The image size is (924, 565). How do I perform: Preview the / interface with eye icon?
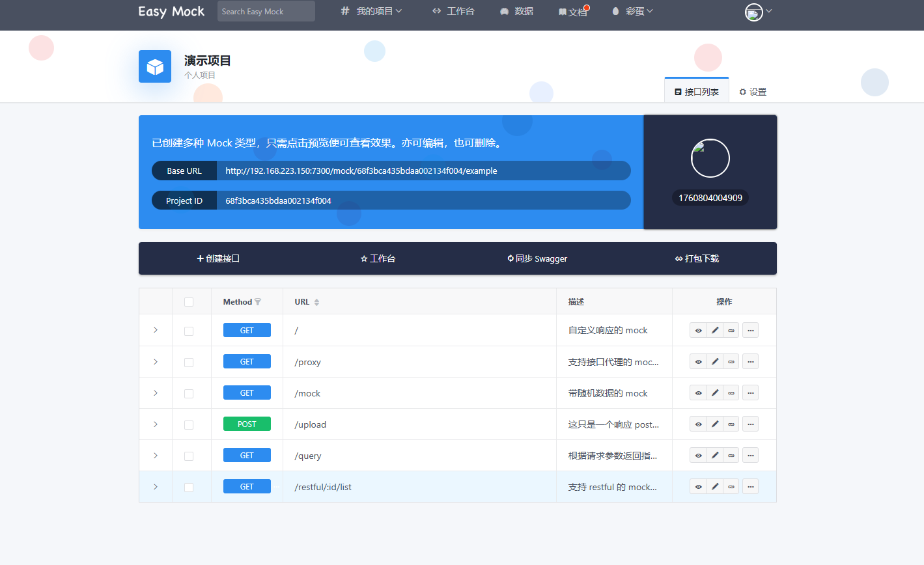pyautogui.click(x=698, y=331)
